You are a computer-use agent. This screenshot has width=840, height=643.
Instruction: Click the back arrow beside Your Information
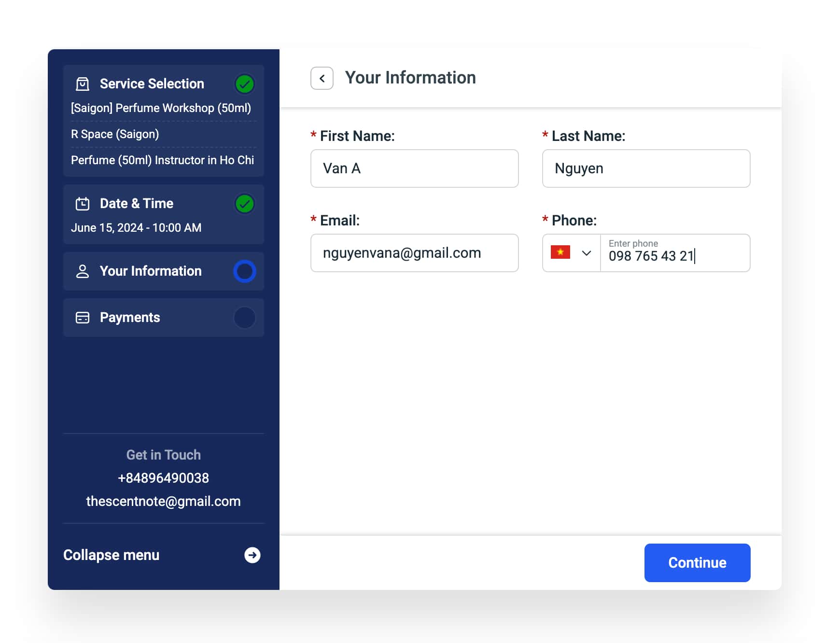tap(322, 78)
